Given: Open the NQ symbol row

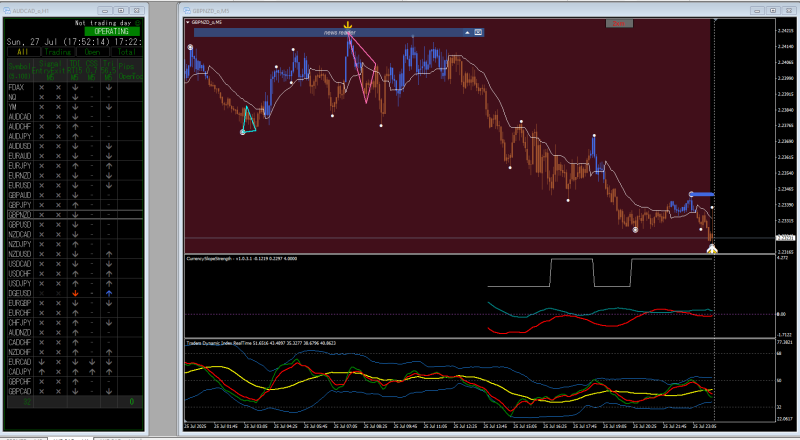Looking at the screenshot, I should click(75, 97).
